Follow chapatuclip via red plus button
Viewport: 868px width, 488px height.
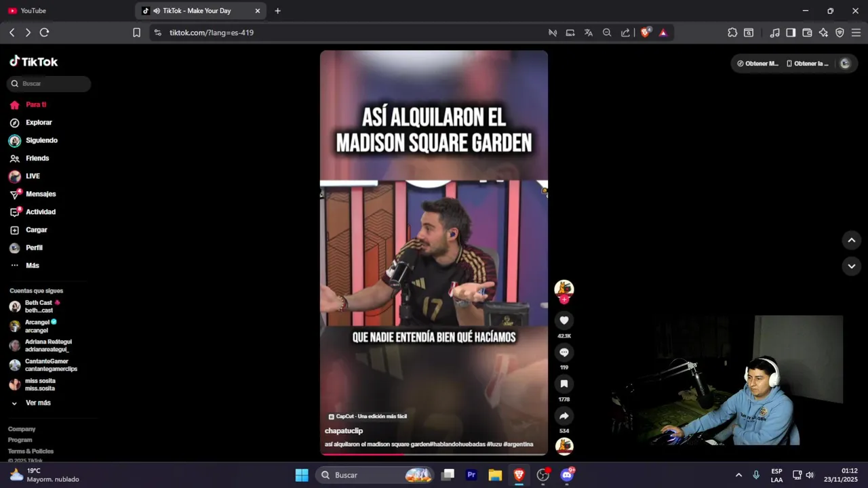point(564,300)
